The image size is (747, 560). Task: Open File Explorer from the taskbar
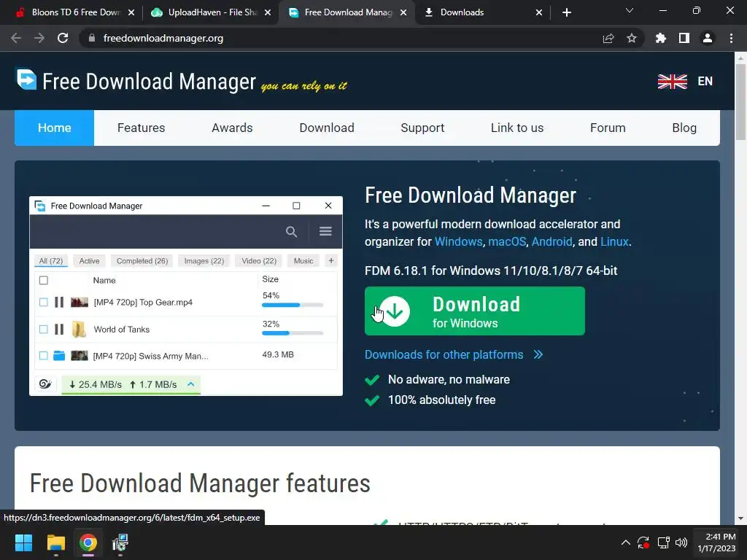point(55,542)
